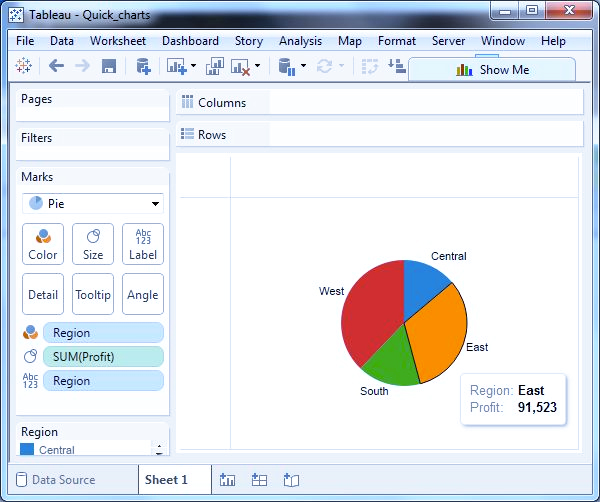Select the orange East pie slice
The width and height of the screenshot is (600, 502).
click(440, 331)
